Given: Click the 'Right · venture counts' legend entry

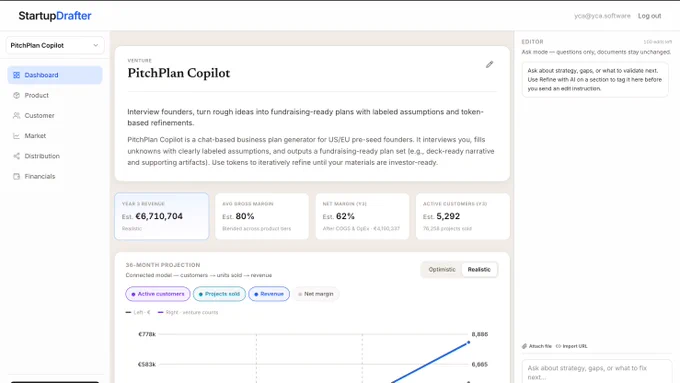Looking at the screenshot, I should (188, 312).
